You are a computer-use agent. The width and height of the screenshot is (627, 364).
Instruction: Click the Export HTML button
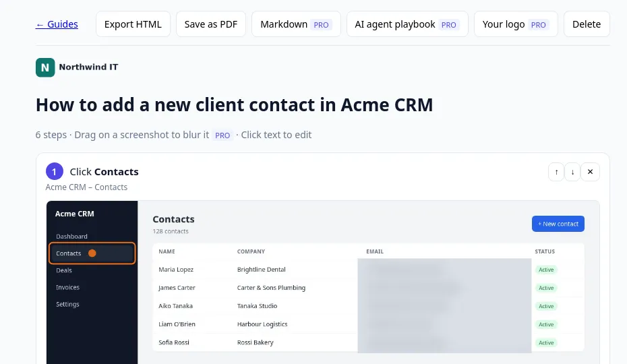coord(133,24)
